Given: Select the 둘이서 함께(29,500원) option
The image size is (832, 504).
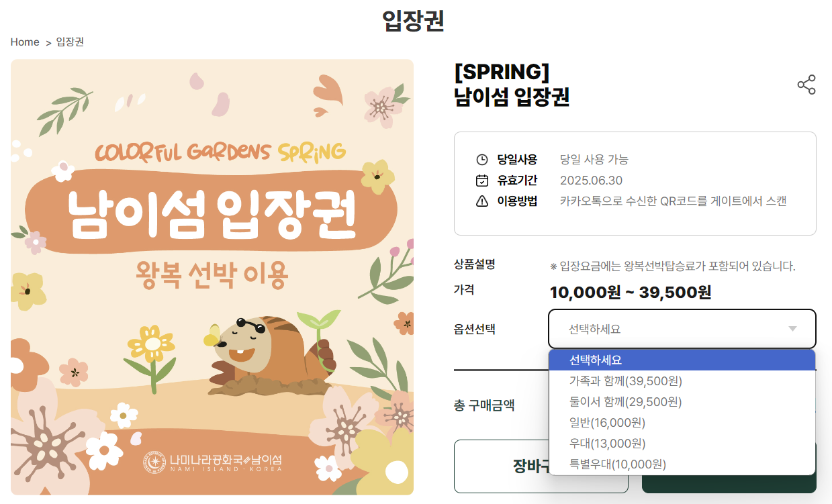Looking at the screenshot, I should pyautogui.click(x=625, y=401).
